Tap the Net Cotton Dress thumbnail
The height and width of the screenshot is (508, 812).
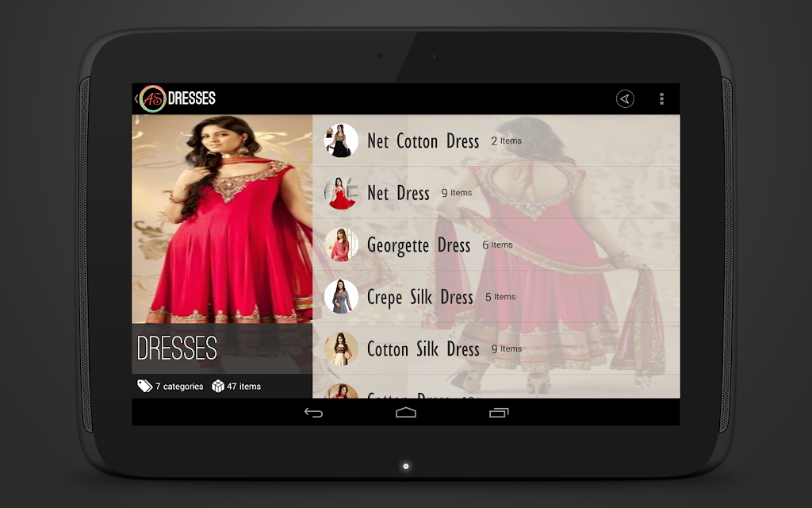click(341, 140)
